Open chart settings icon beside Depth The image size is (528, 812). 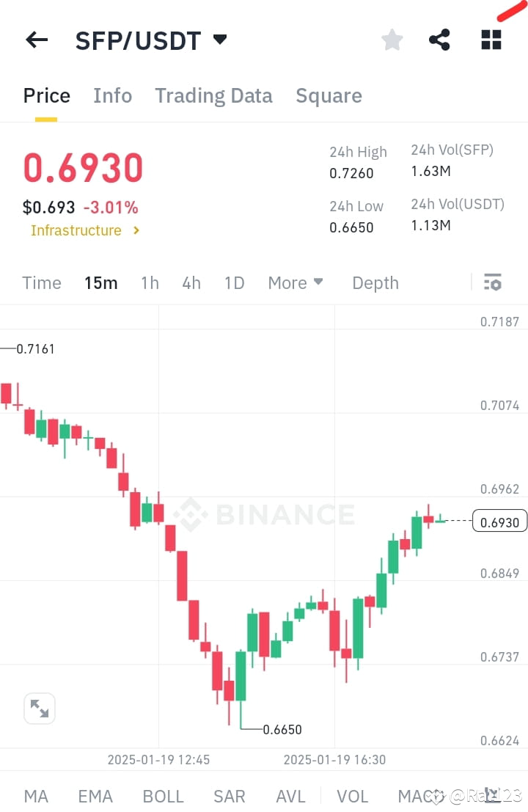pyautogui.click(x=492, y=282)
